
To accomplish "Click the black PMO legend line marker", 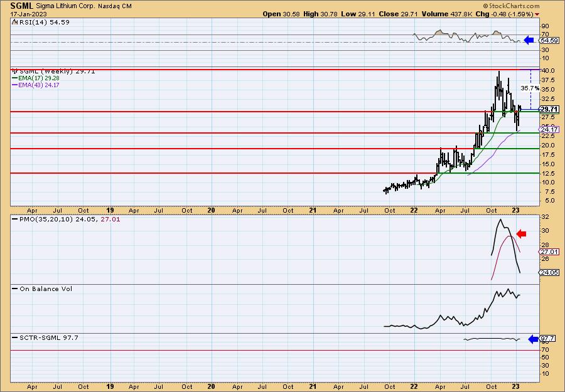I will (15, 219).
